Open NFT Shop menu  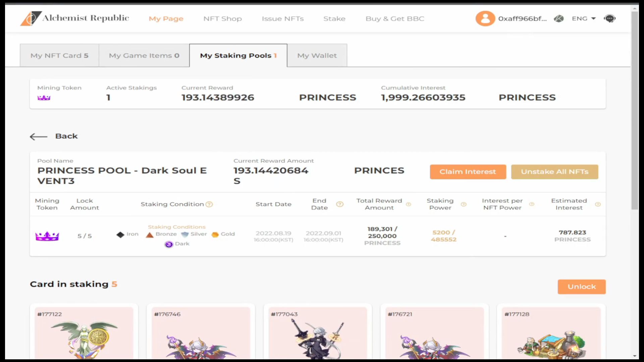tap(223, 19)
